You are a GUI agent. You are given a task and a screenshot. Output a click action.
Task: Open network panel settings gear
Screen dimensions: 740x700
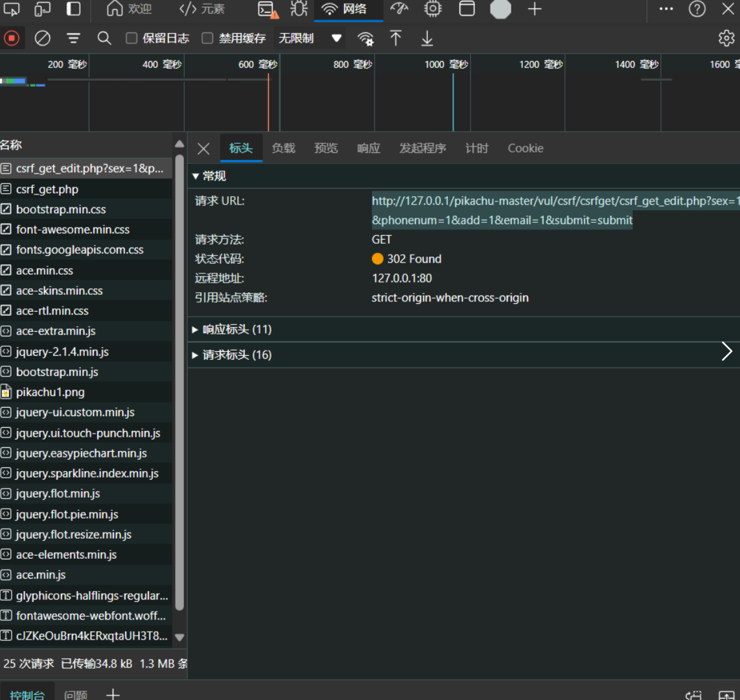pos(726,38)
